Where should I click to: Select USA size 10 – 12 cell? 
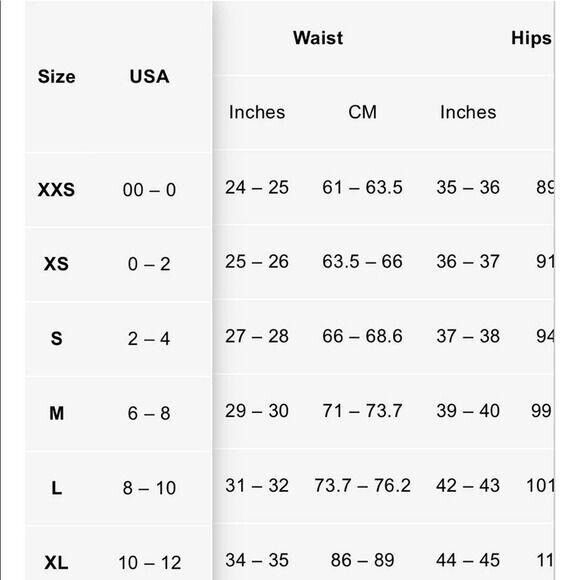coord(149,563)
